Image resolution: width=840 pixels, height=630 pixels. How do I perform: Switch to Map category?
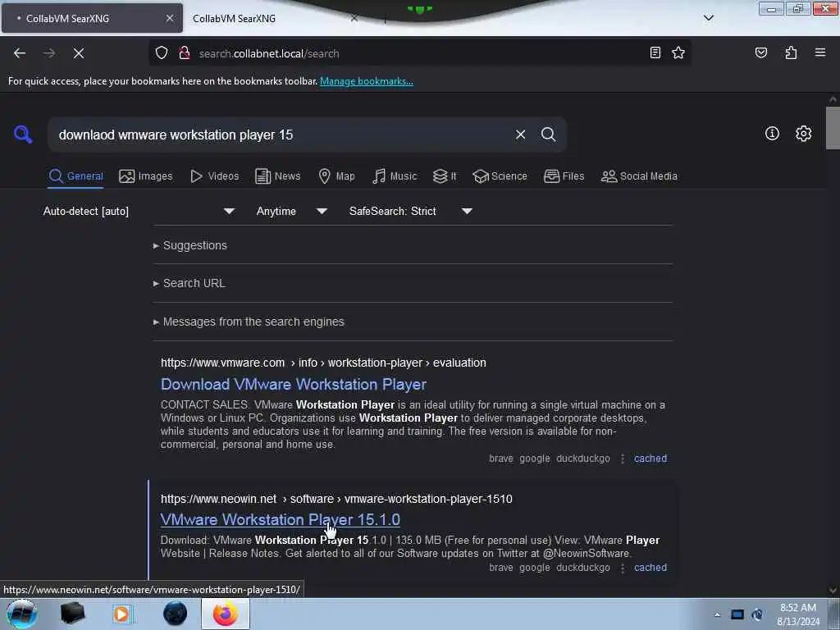click(x=337, y=176)
